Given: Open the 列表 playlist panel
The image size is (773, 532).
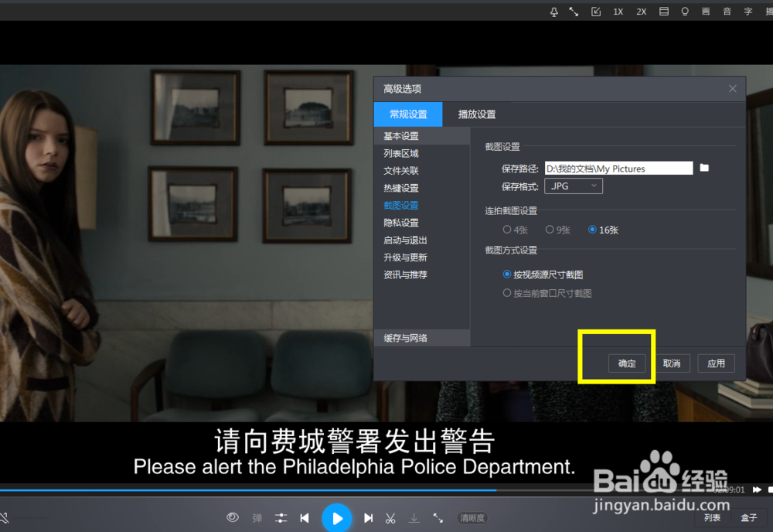Looking at the screenshot, I should (x=713, y=517).
